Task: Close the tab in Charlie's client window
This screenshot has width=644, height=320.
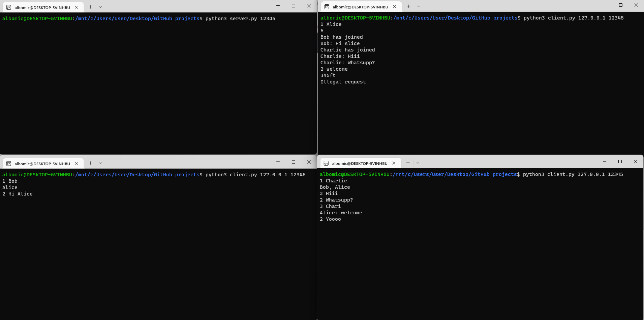Action: point(394,163)
